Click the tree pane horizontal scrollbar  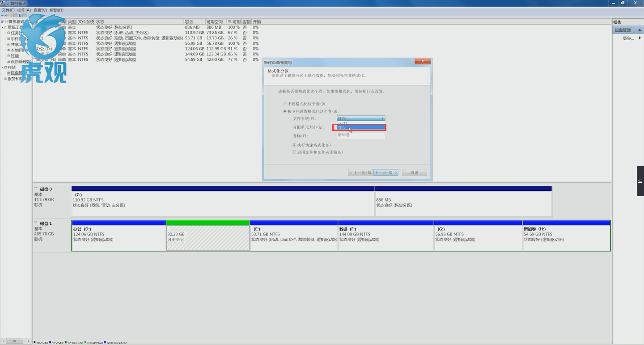(x=16, y=341)
